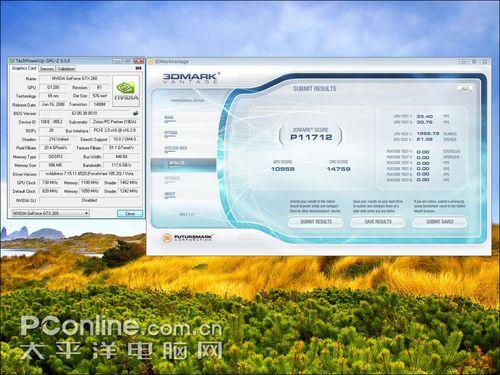Click the Submit Saved button

(x=440, y=222)
